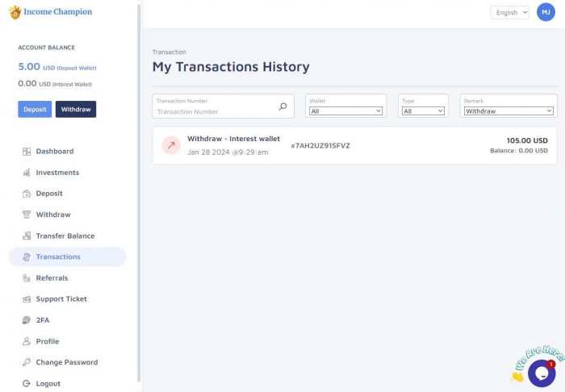Viewport: 565px width, 392px height.
Task: Open the English language selector
Action: [510, 12]
